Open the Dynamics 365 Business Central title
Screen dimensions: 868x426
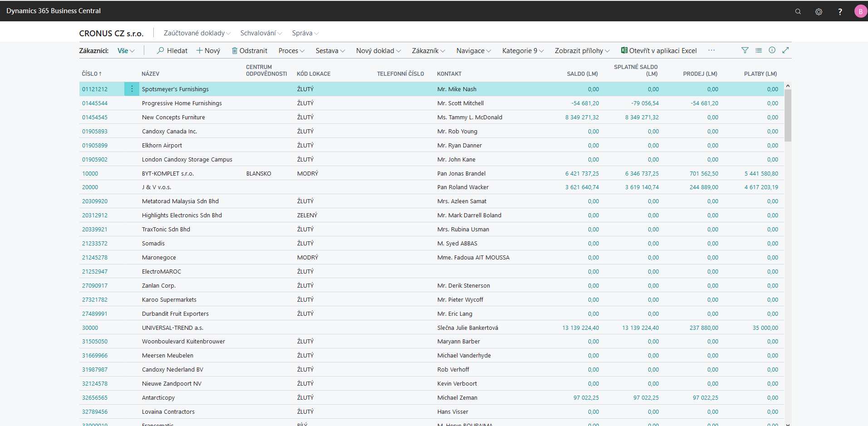54,11
